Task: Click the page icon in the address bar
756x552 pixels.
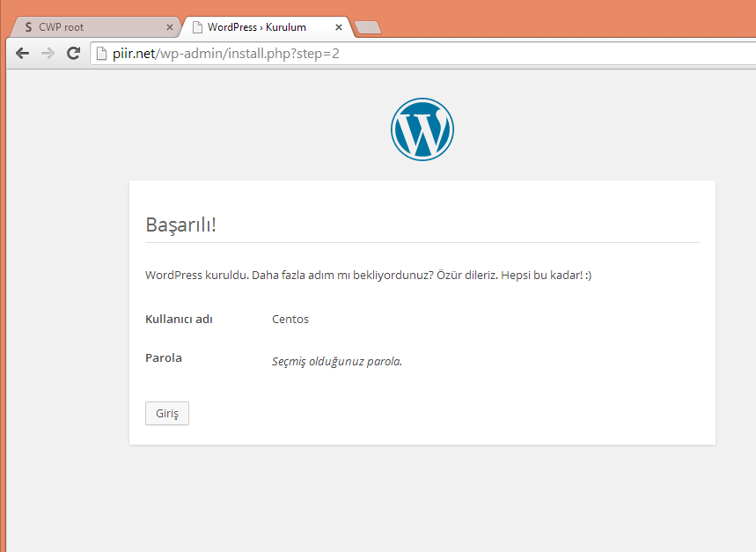Action: tap(101, 54)
